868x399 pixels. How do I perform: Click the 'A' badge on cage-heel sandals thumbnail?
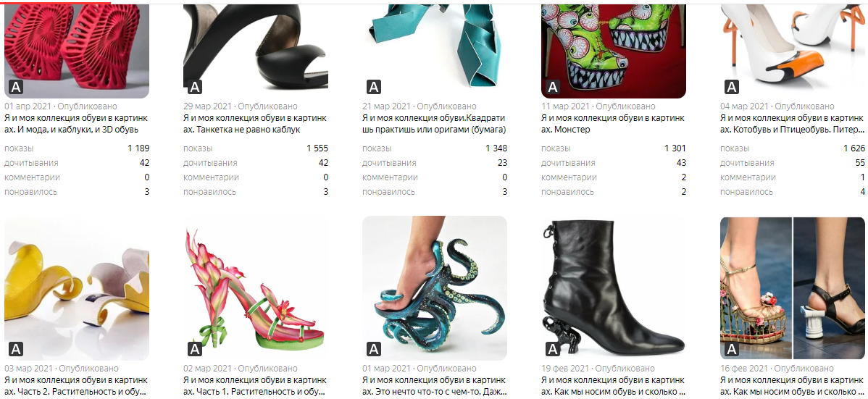pyautogui.click(x=732, y=348)
